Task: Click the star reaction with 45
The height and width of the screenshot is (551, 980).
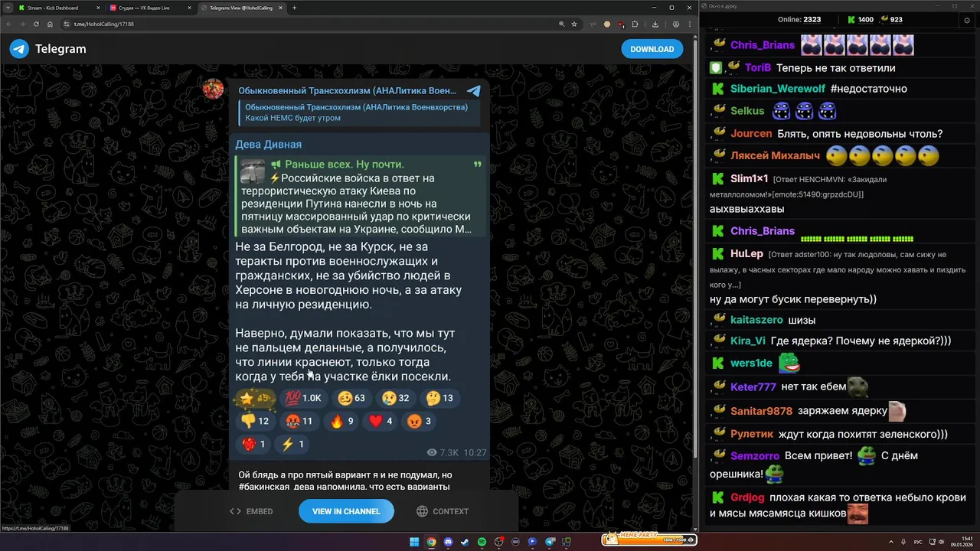Action: (x=255, y=398)
